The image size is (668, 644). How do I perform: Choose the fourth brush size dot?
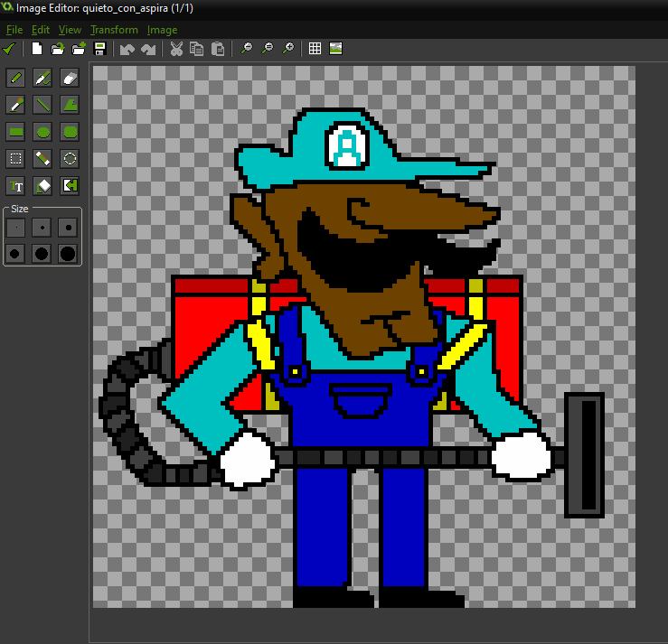[x=14, y=254]
